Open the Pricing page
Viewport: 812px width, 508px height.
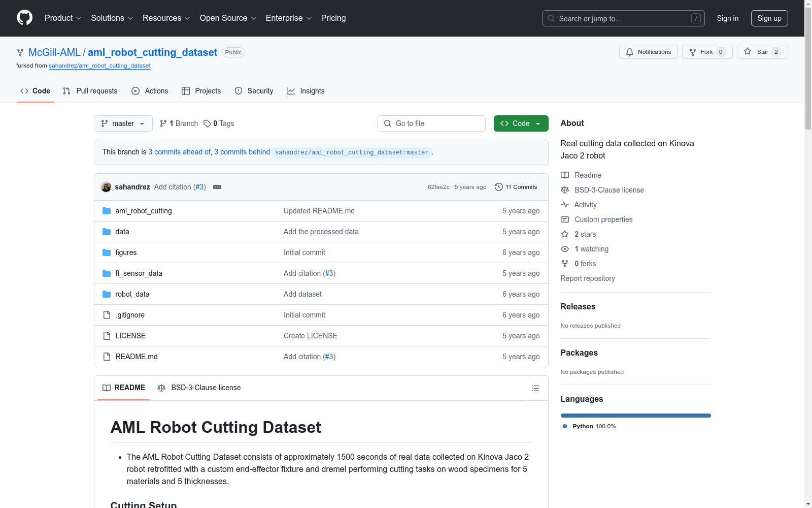[333, 18]
